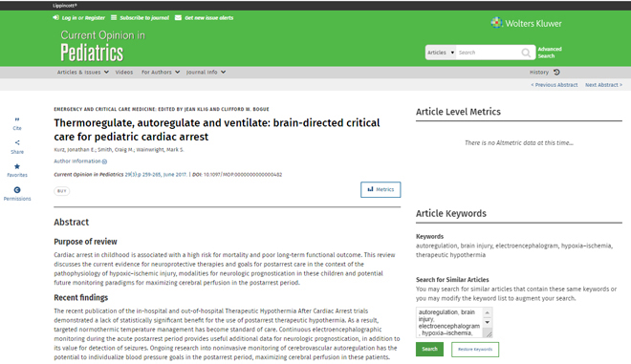631x364 pixels.
Task: Click the Article Level Metrics heading
Action: click(x=458, y=112)
